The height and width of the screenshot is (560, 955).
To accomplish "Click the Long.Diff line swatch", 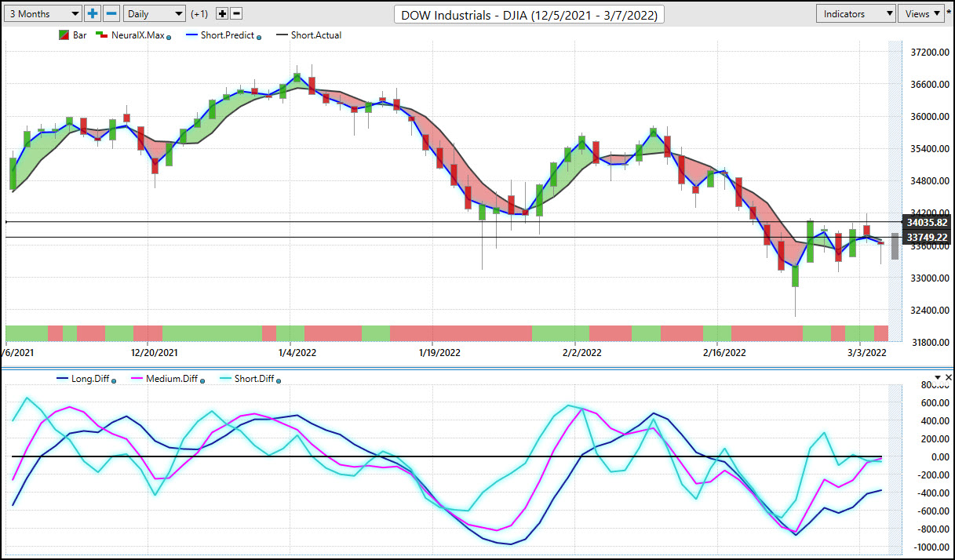I will 63,379.
